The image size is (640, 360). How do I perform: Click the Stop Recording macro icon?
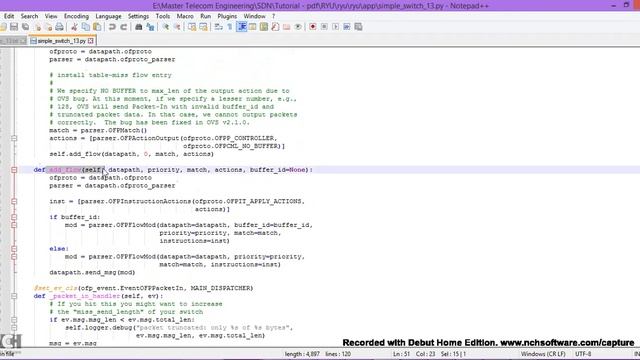point(324,27)
